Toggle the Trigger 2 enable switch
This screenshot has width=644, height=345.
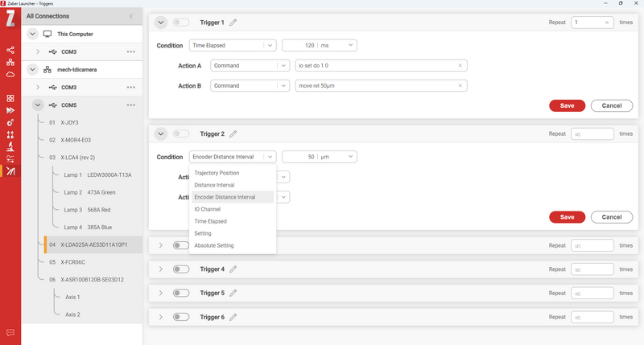point(180,133)
